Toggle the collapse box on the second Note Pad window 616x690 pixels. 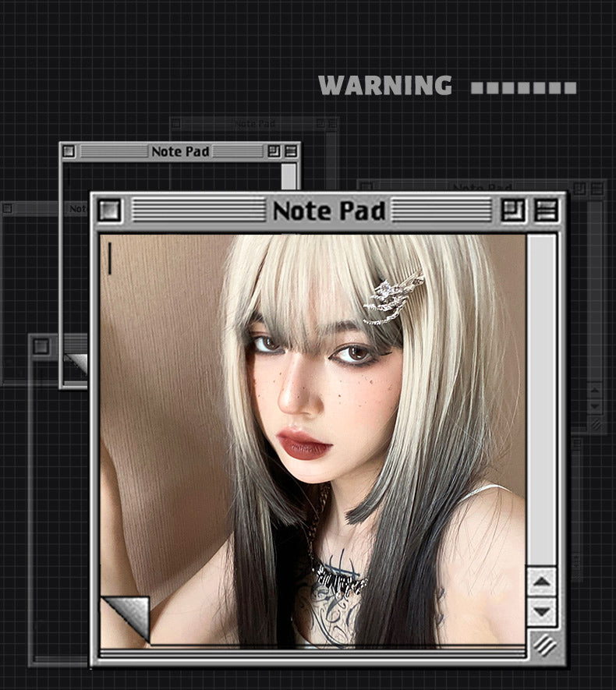pyautogui.click(x=291, y=151)
